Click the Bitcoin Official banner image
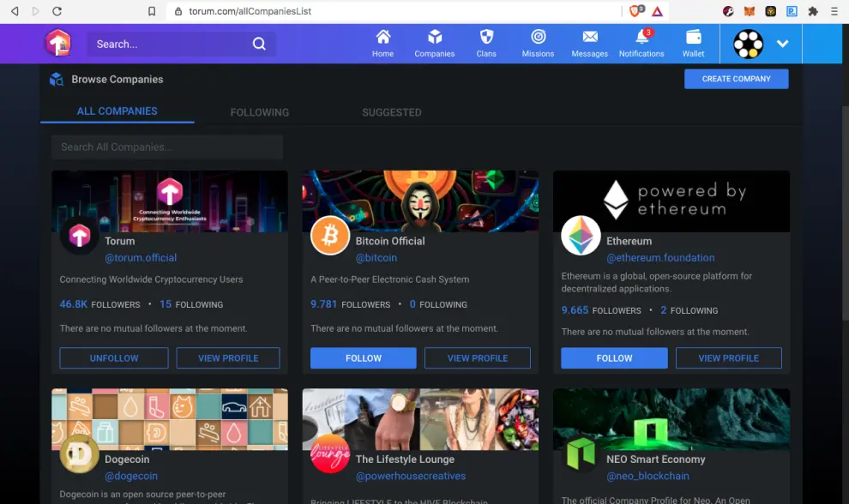Viewport: 849px width, 504px height. tap(420, 201)
